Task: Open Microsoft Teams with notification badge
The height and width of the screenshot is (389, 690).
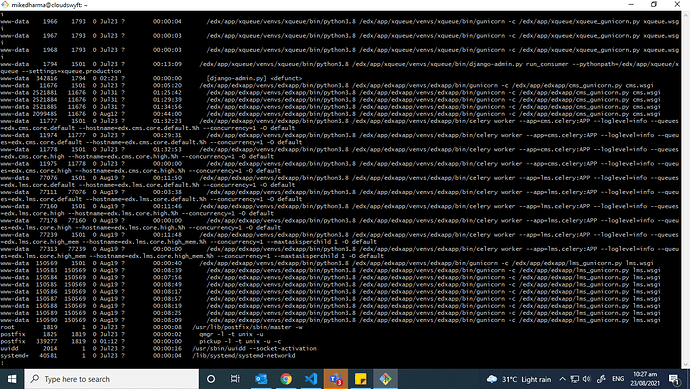Action: [x=336, y=379]
